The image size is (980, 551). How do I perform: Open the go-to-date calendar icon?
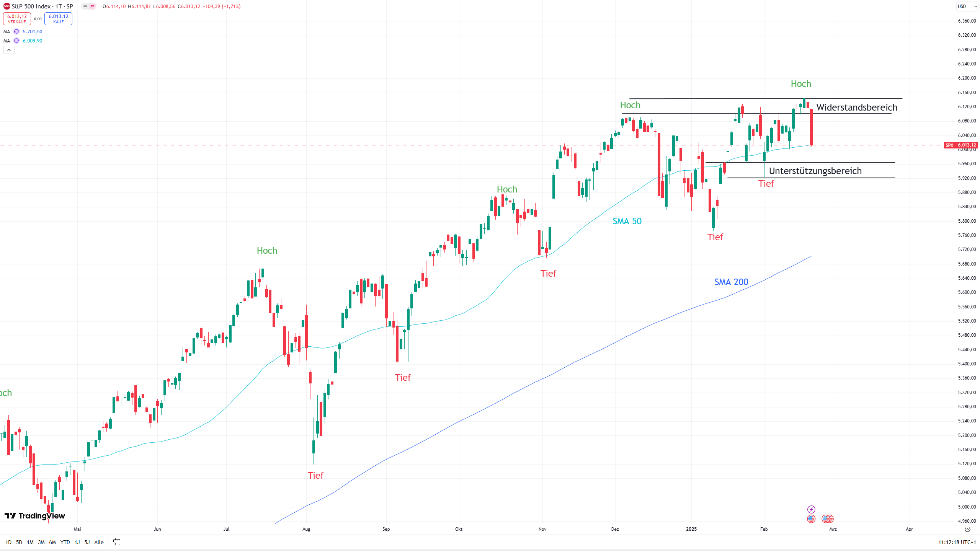tap(117, 542)
